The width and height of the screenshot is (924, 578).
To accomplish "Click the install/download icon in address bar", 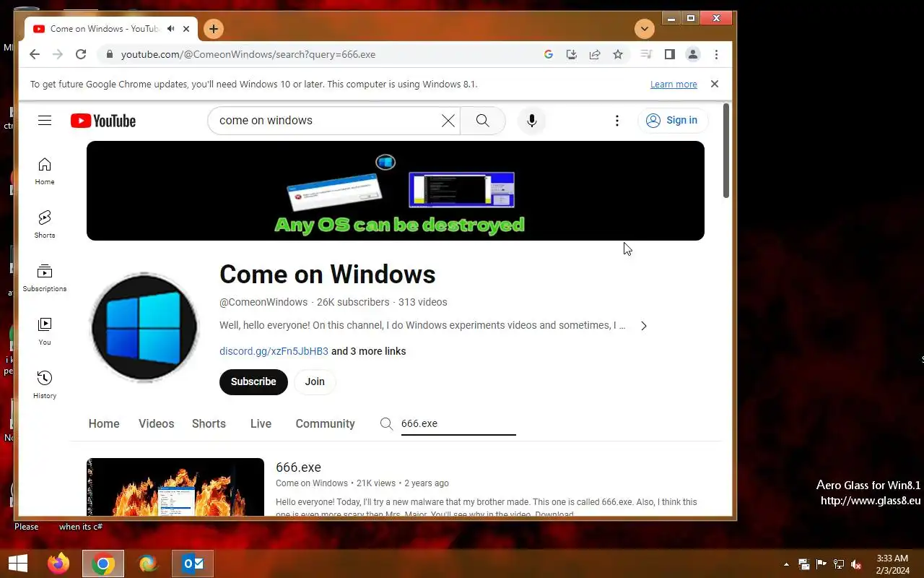I will click(x=572, y=54).
